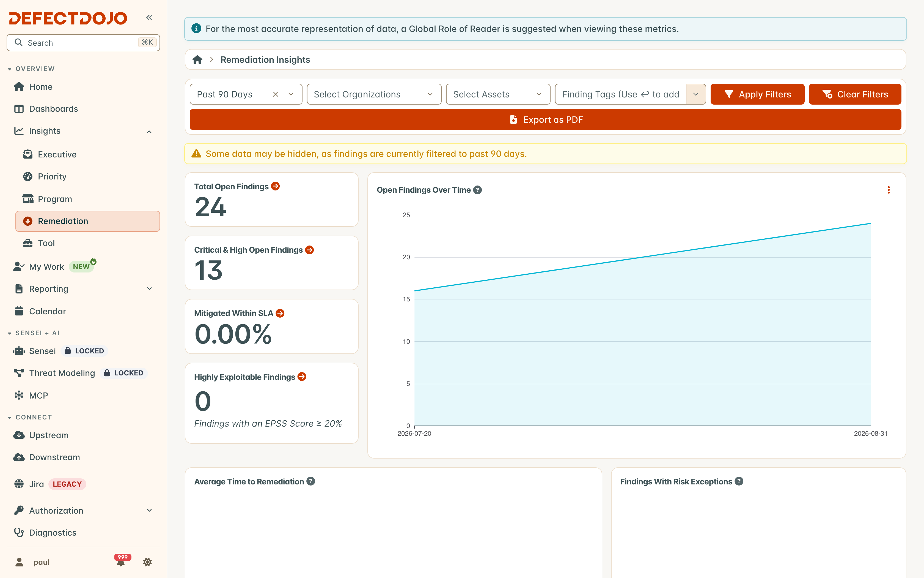Click the info icon in the banner

coord(196,28)
